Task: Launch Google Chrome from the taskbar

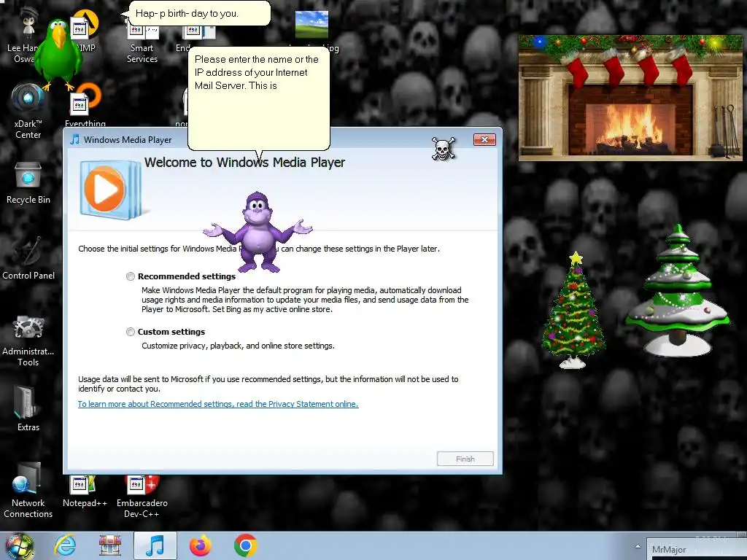Action: coord(246,545)
